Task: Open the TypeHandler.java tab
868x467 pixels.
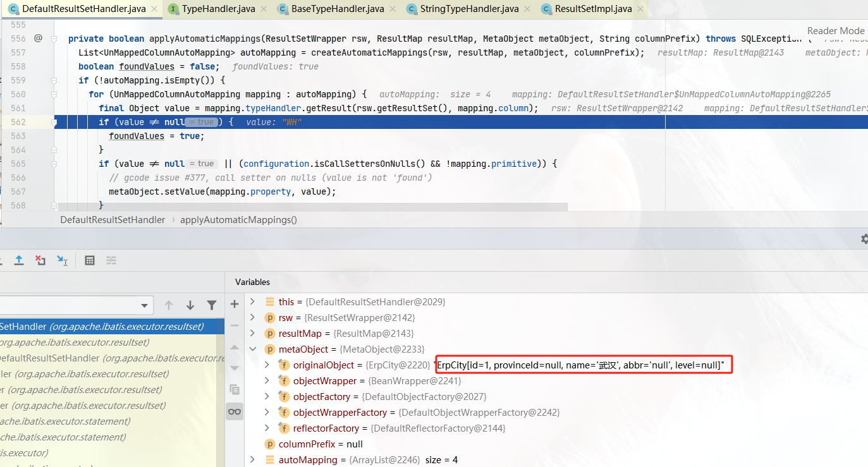Action: (219, 9)
